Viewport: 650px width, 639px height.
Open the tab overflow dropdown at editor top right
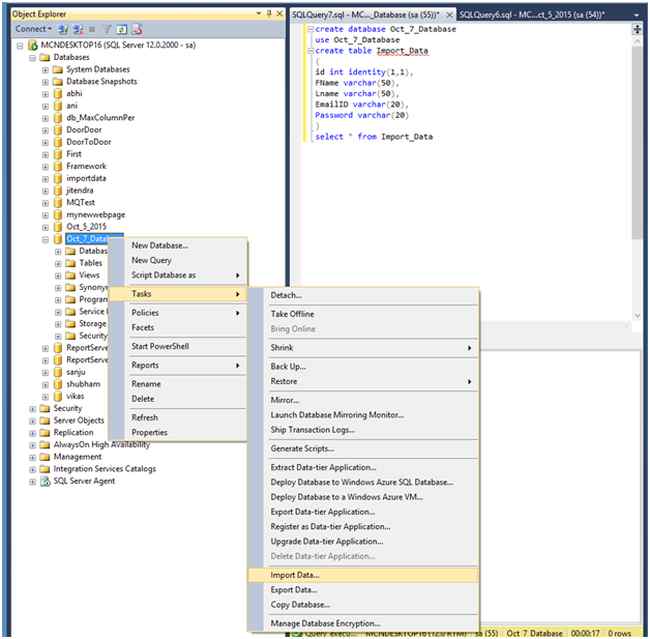[x=636, y=15]
